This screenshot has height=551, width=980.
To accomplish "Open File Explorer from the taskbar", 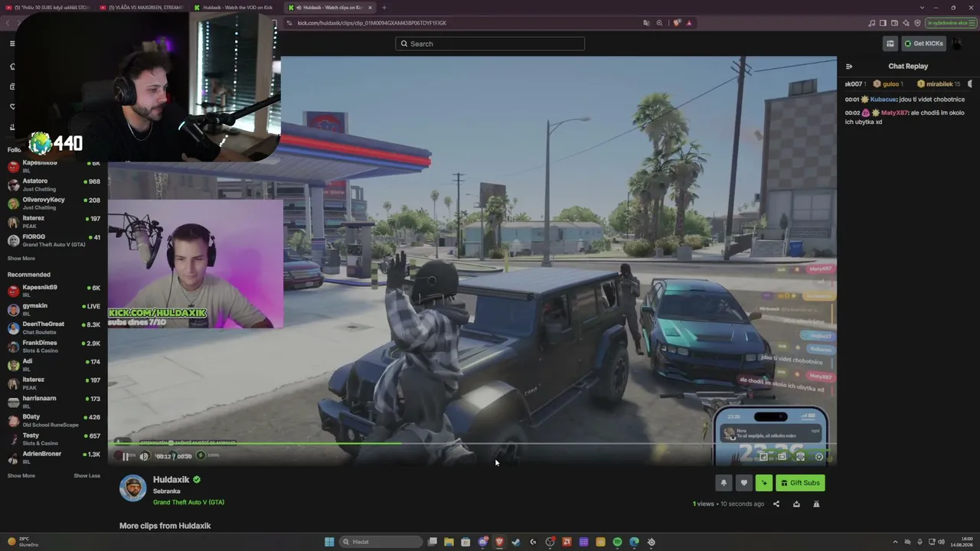I will pyautogui.click(x=449, y=542).
